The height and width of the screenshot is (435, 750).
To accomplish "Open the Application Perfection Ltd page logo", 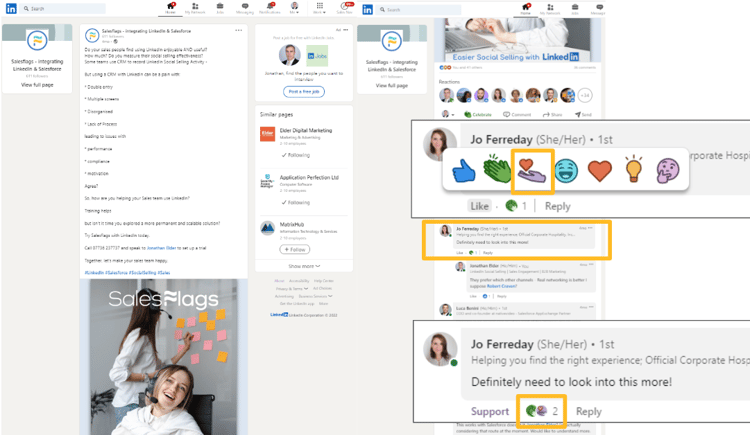I will pos(267,181).
